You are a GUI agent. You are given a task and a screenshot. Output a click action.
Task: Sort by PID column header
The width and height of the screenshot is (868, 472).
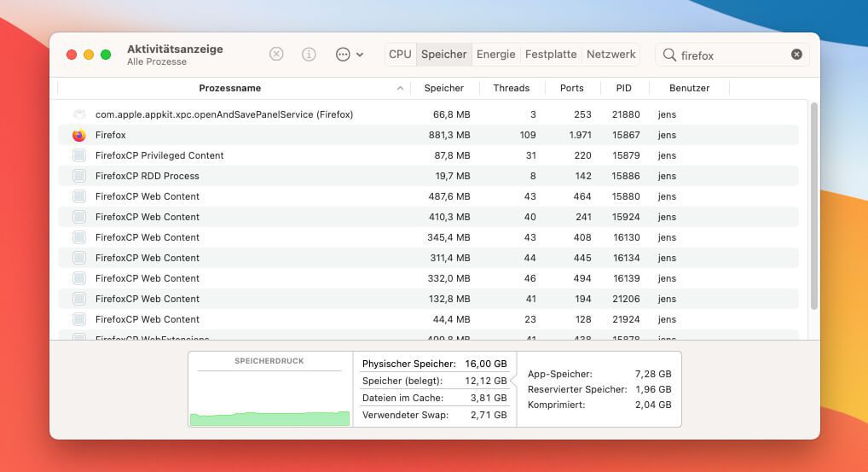pos(624,88)
